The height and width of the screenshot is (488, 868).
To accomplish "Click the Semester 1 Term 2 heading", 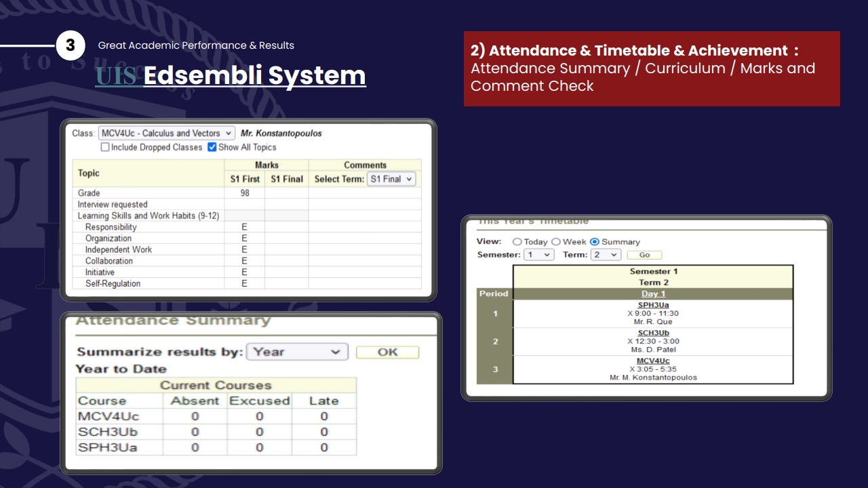I will coord(653,277).
